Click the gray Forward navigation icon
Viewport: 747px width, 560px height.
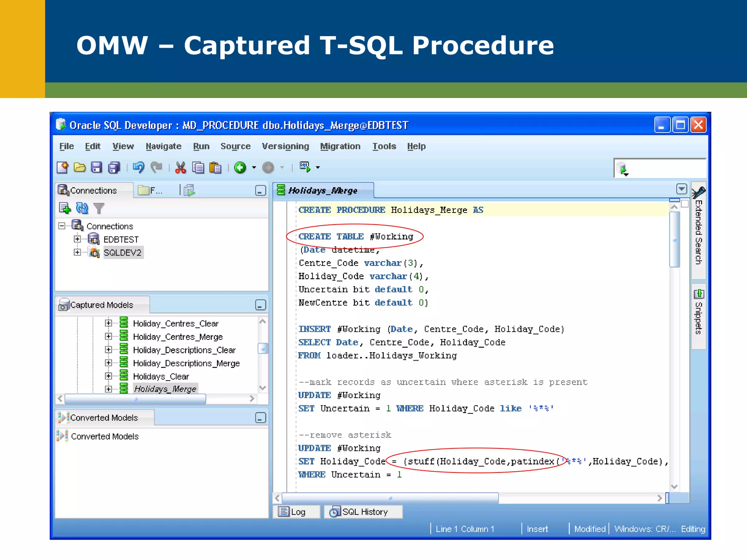click(x=268, y=168)
